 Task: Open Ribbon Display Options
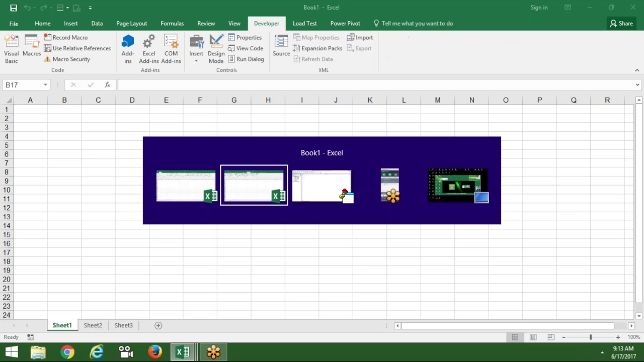point(568,8)
